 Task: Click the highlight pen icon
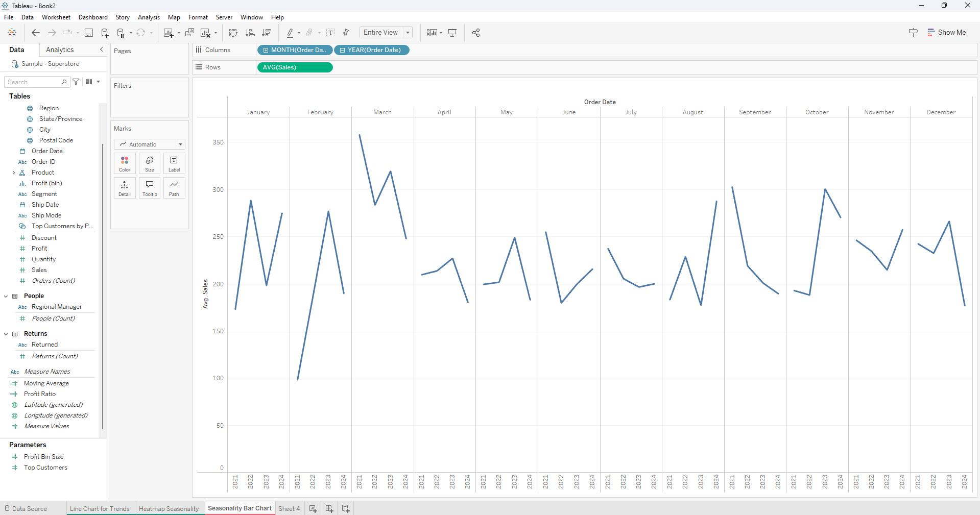pos(290,33)
